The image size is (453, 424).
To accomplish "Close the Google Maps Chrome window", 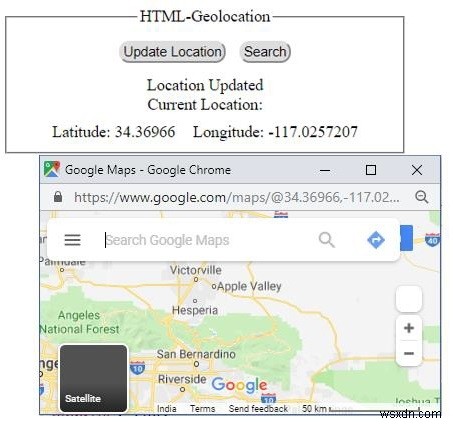I will [417, 170].
